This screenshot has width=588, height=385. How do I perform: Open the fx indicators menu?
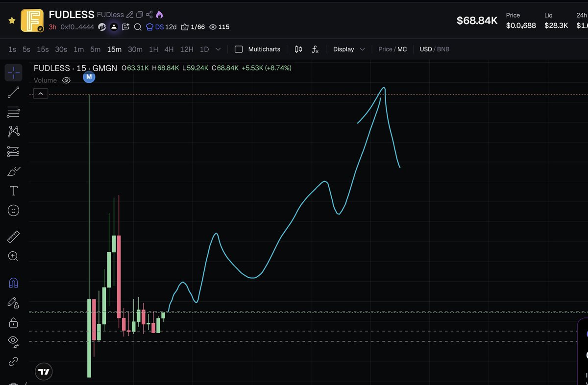[x=315, y=49]
